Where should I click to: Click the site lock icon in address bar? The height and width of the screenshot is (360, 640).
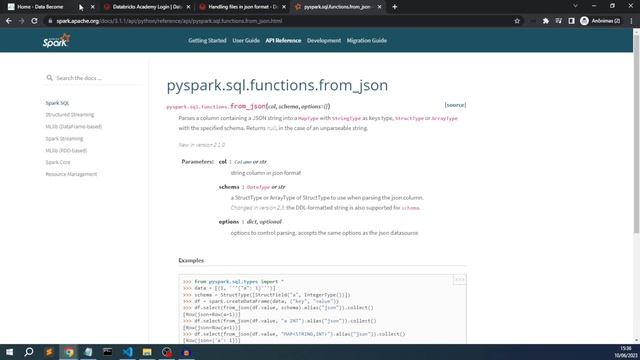[50, 21]
